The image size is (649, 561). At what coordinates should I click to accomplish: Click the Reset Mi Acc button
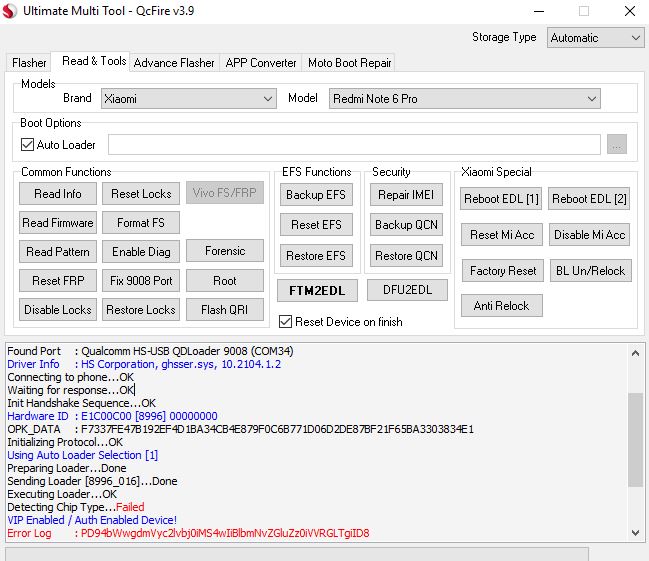coord(502,235)
